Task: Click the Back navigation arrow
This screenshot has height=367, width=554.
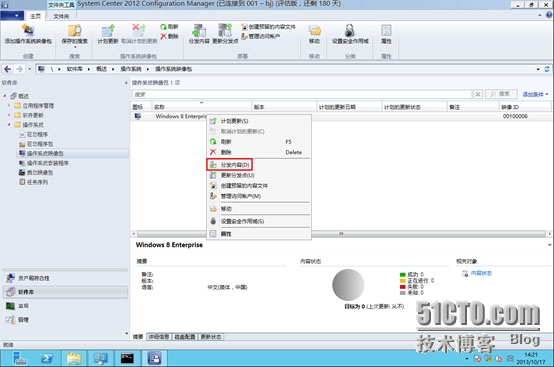Action: pyautogui.click(x=7, y=69)
